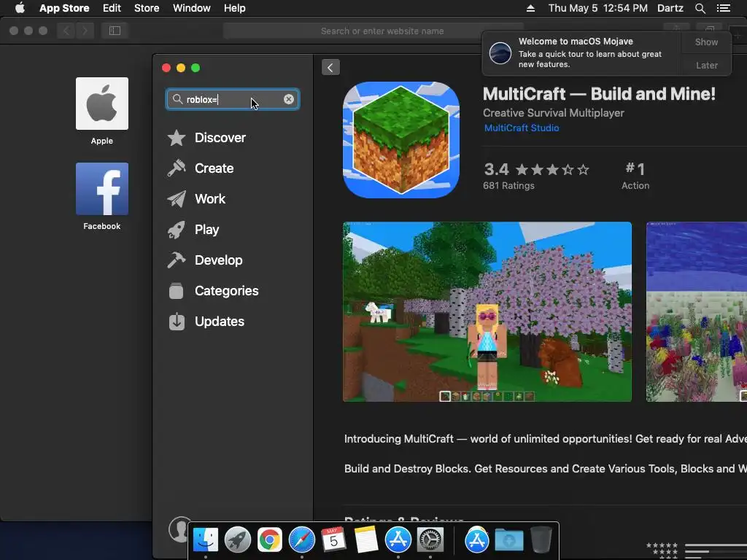Select Work label in the sidebar
The width and height of the screenshot is (747, 560).
click(x=210, y=198)
